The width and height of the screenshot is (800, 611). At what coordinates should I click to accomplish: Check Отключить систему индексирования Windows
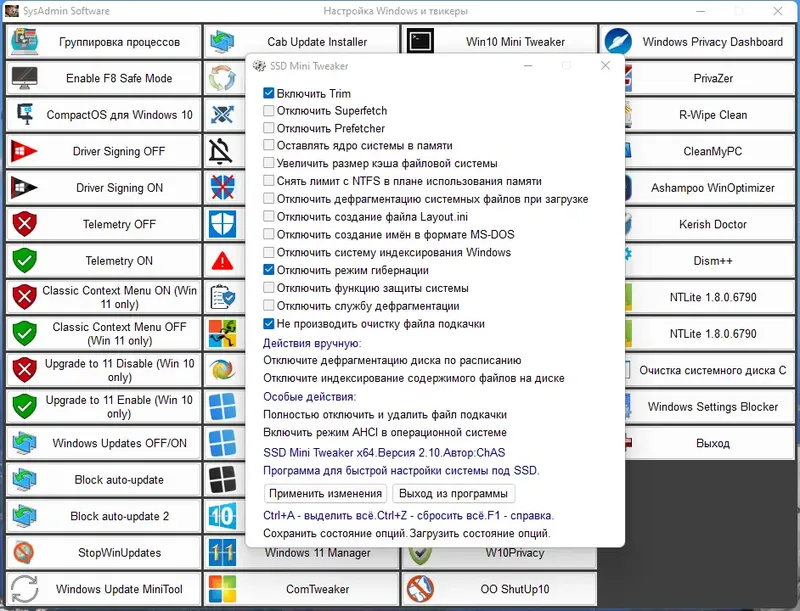[268, 251]
